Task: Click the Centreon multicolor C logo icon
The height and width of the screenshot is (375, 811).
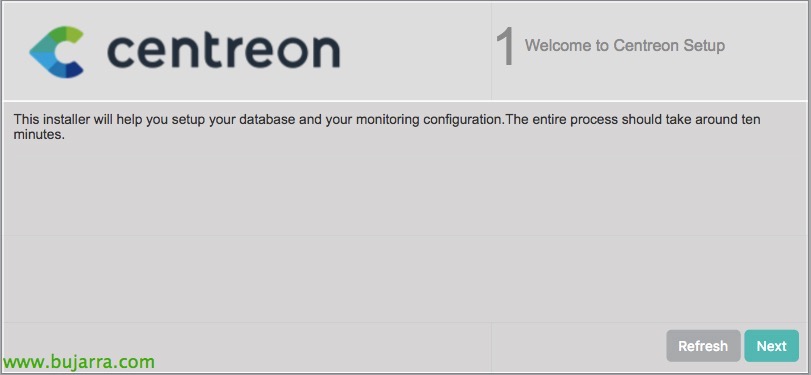Action: click(56, 52)
